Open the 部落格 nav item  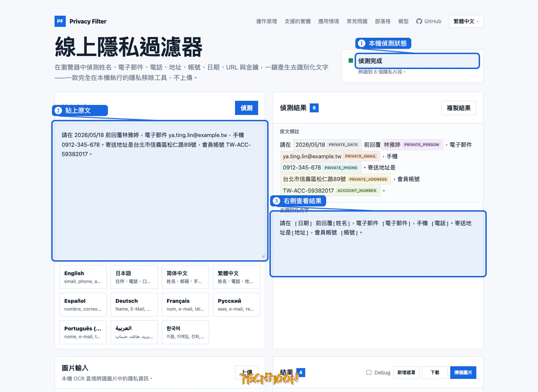pyautogui.click(x=383, y=21)
